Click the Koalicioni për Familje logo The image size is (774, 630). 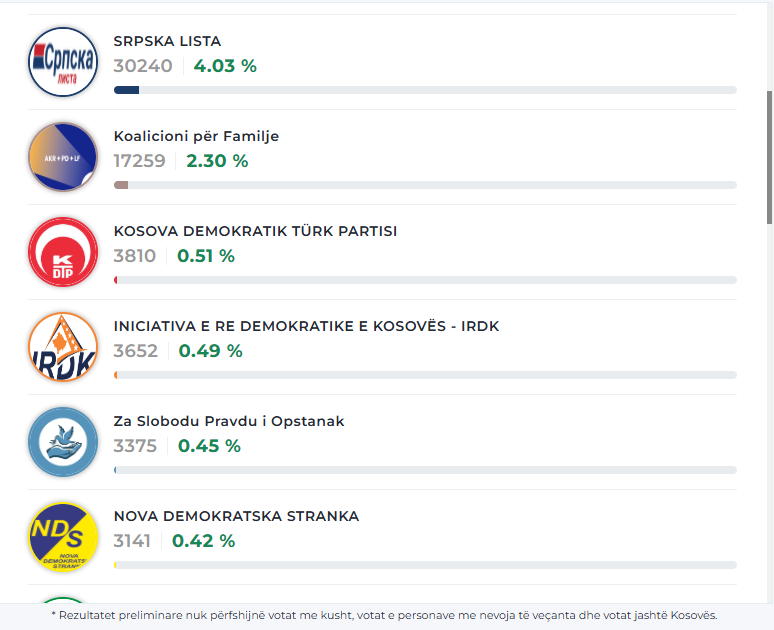tap(63, 157)
